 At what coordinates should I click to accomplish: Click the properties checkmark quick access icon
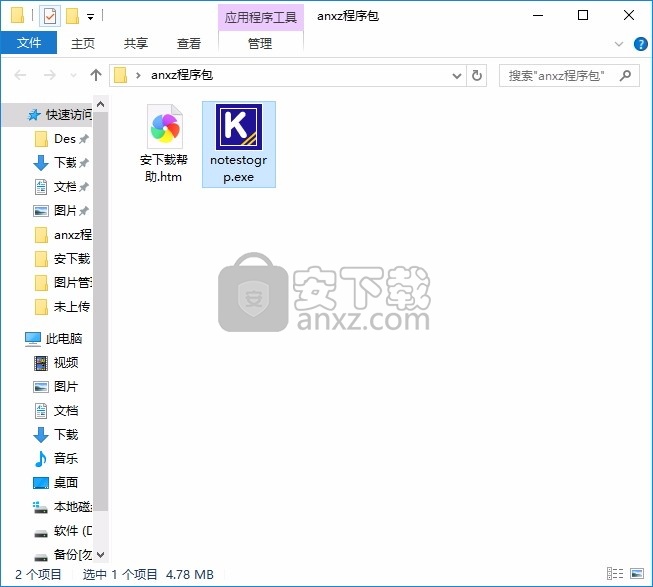[x=50, y=16]
